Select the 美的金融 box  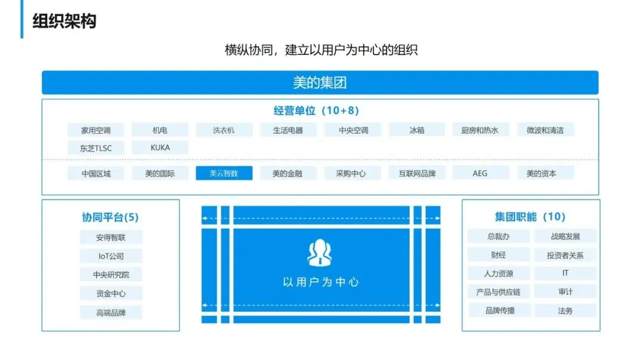[288, 173]
